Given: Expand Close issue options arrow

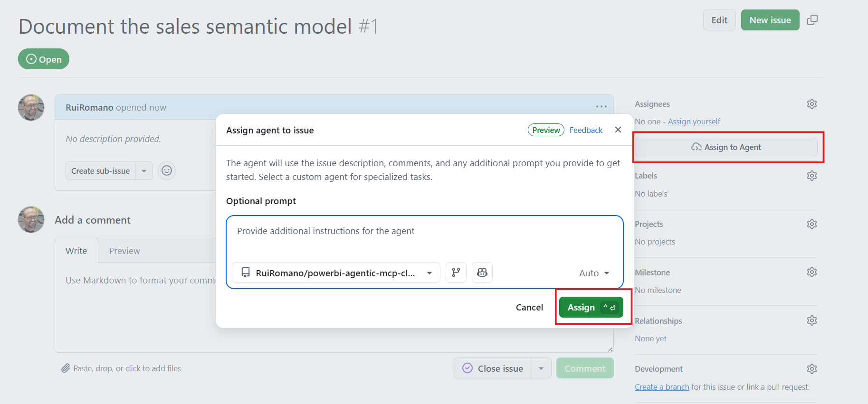Looking at the screenshot, I should (x=541, y=368).
